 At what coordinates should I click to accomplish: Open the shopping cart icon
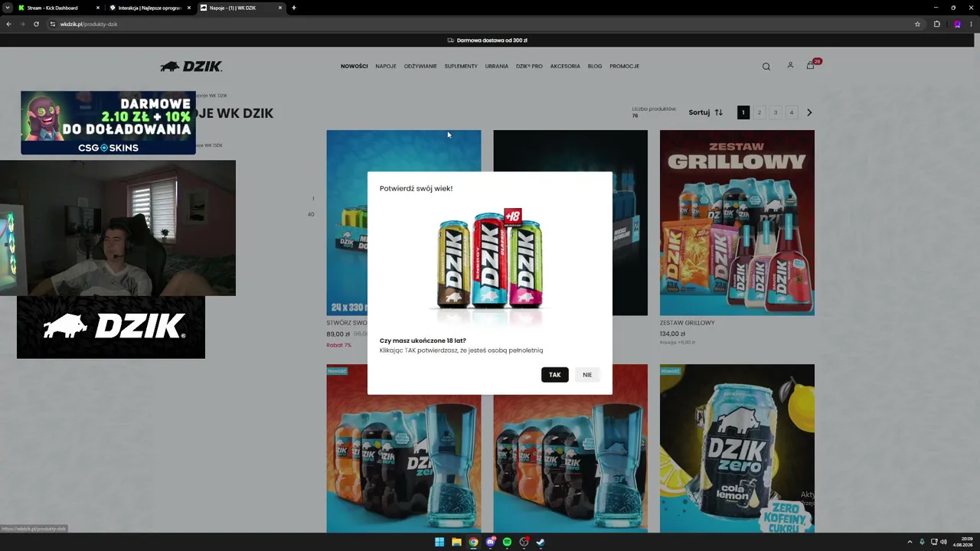(811, 66)
